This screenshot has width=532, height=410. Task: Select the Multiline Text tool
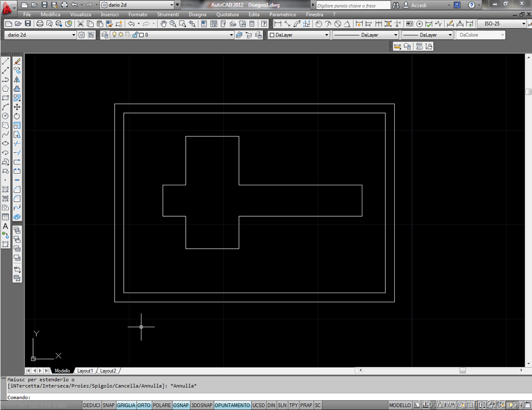tap(5, 226)
